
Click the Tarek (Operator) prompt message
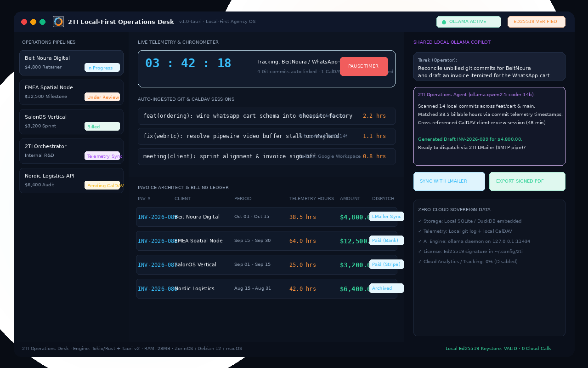[x=489, y=67]
